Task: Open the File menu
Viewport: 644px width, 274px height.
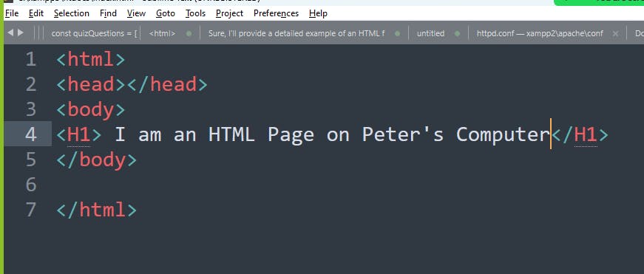Action: coord(12,13)
